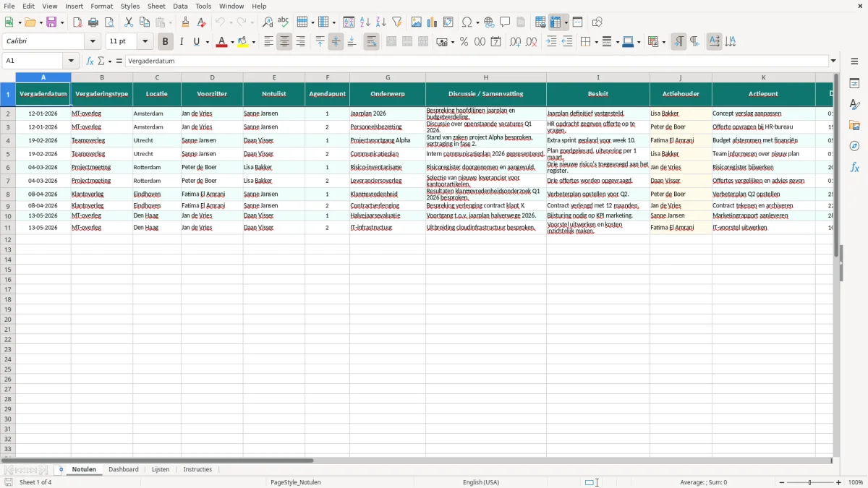Toggle the Wrap Text button

pyautogui.click(x=372, y=42)
